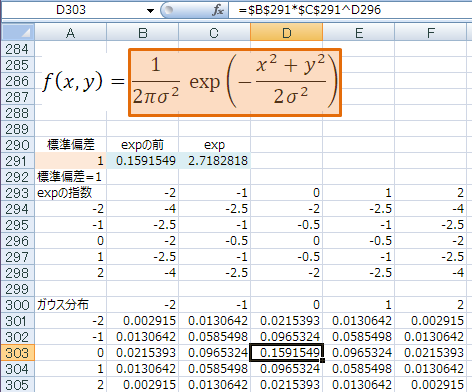Click cell D295 with value -0.5
Image resolution: width=472 pixels, height=392 pixels.
point(287,225)
